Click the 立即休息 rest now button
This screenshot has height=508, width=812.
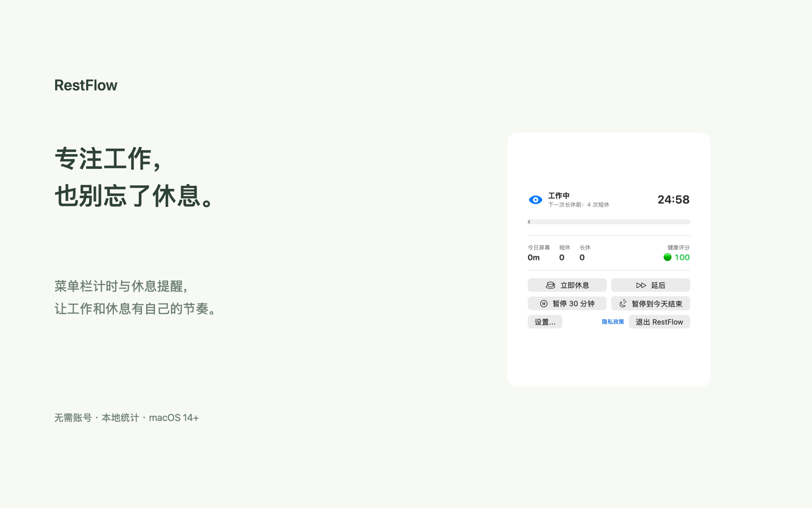pyautogui.click(x=567, y=285)
